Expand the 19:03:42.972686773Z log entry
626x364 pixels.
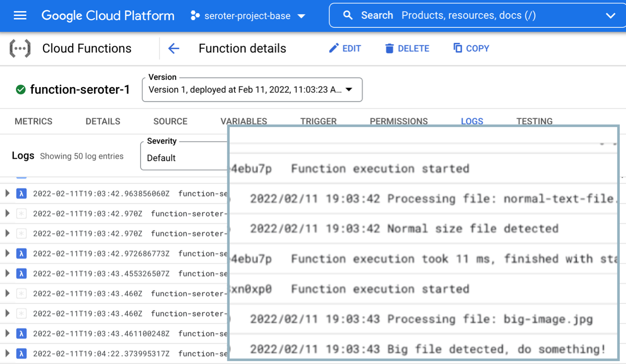coord(7,253)
